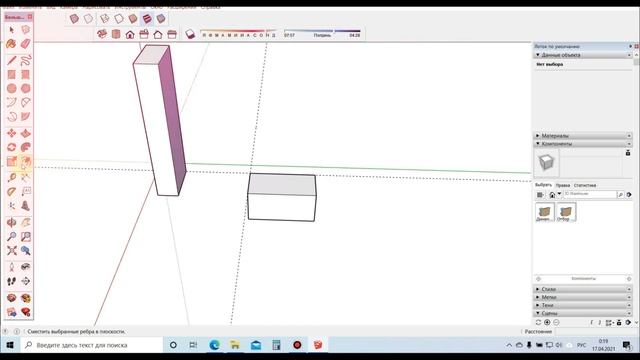Screen dimensions: 640x360
Task: Click the update scene refresh button
Action: point(538,322)
